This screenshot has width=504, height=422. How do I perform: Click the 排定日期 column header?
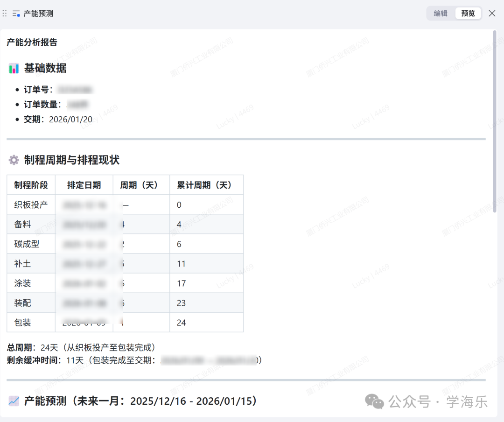point(84,185)
